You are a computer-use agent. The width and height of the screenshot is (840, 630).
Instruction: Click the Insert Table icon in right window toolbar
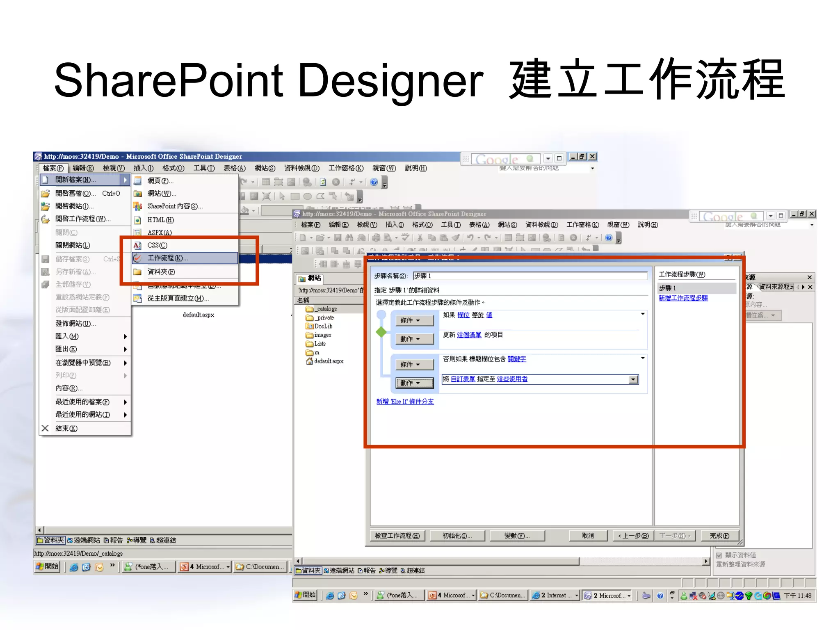point(508,237)
